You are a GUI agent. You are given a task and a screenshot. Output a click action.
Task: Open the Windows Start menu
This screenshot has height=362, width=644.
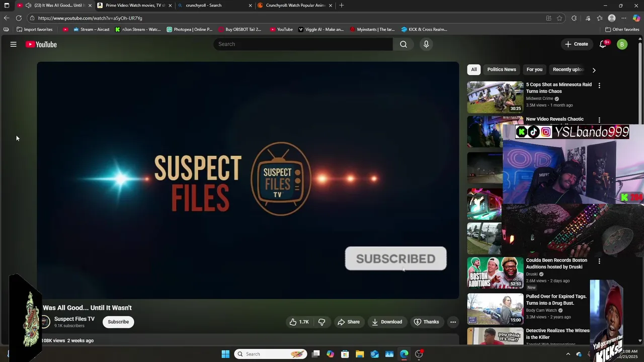tap(225, 354)
